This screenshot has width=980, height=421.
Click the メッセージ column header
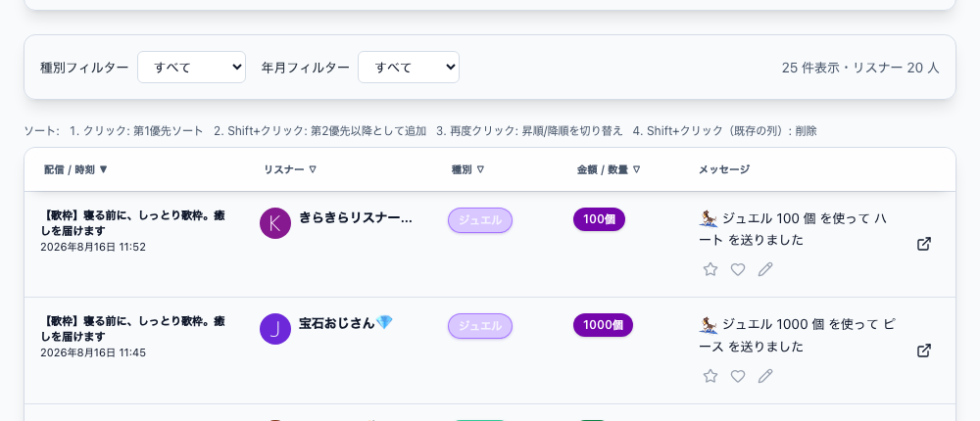click(724, 169)
